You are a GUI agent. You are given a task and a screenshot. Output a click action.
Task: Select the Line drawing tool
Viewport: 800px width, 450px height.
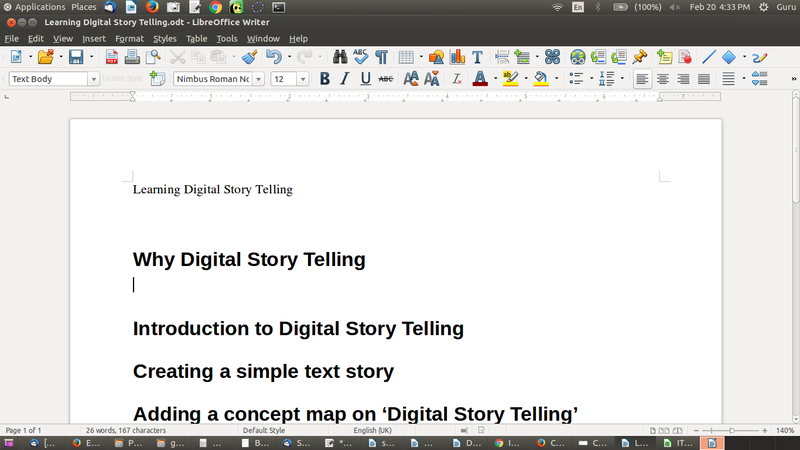709,57
